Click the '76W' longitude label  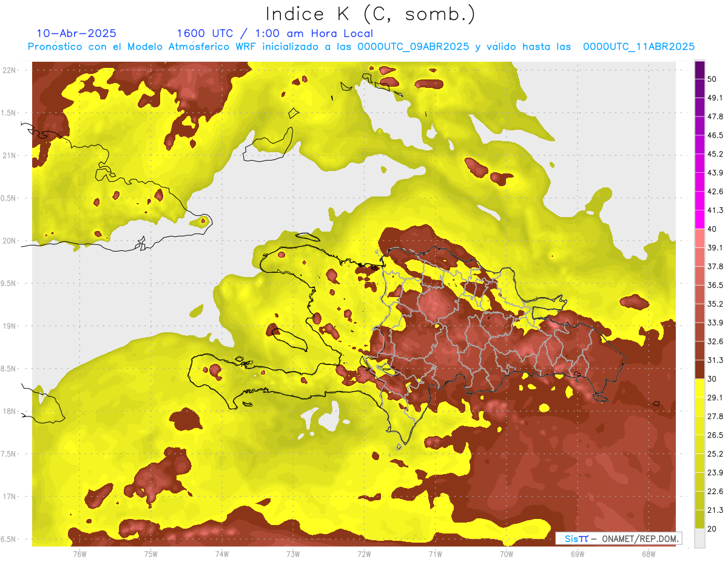pos(79,554)
